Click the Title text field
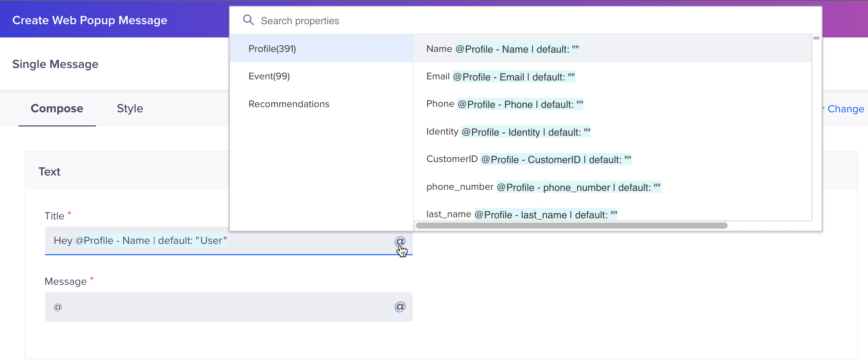The height and width of the screenshot is (362, 868). click(229, 241)
